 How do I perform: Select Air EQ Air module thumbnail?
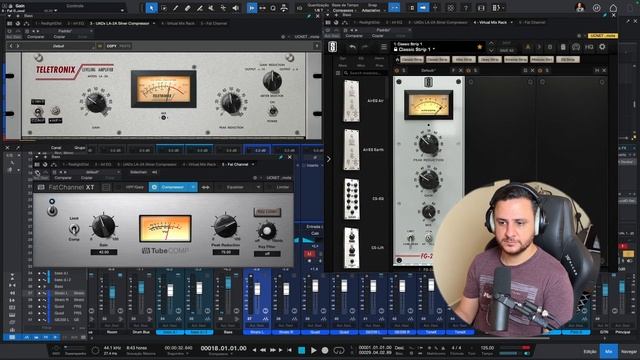pyautogui.click(x=351, y=101)
